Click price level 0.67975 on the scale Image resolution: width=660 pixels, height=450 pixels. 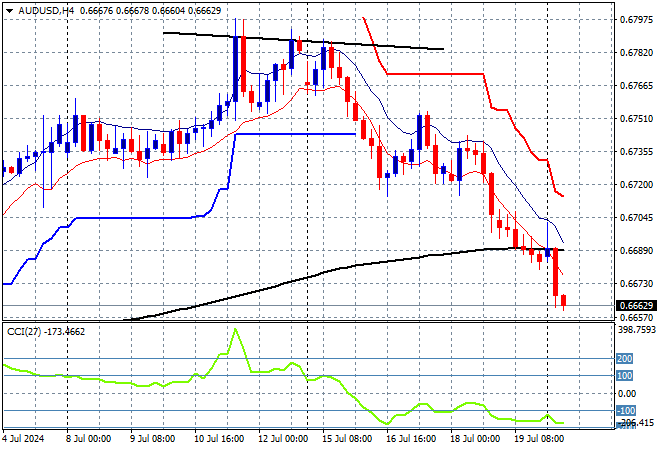(x=636, y=20)
